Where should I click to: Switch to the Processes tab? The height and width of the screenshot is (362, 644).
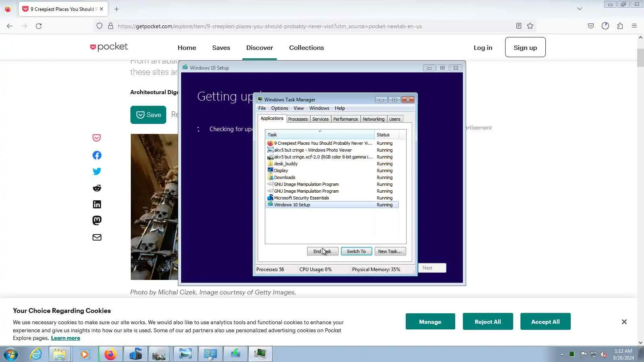[x=298, y=119]
